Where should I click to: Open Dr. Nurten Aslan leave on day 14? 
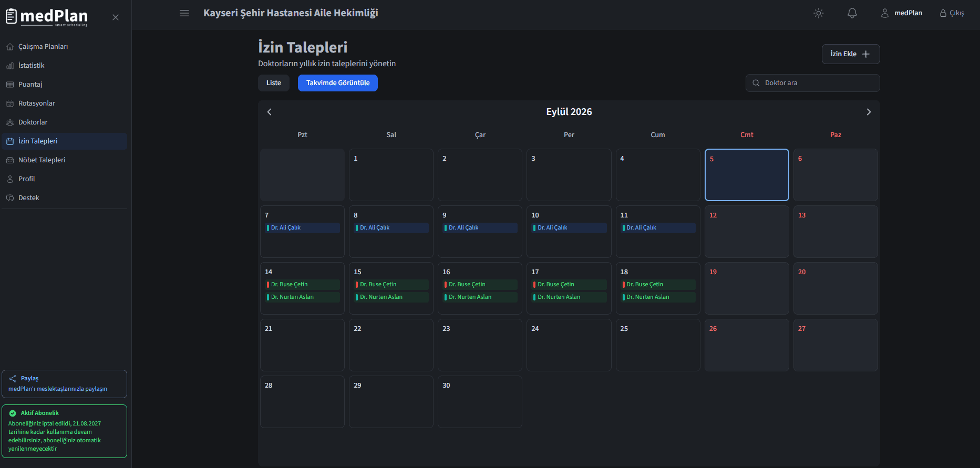pyautogui.click(x=303, y=297)
